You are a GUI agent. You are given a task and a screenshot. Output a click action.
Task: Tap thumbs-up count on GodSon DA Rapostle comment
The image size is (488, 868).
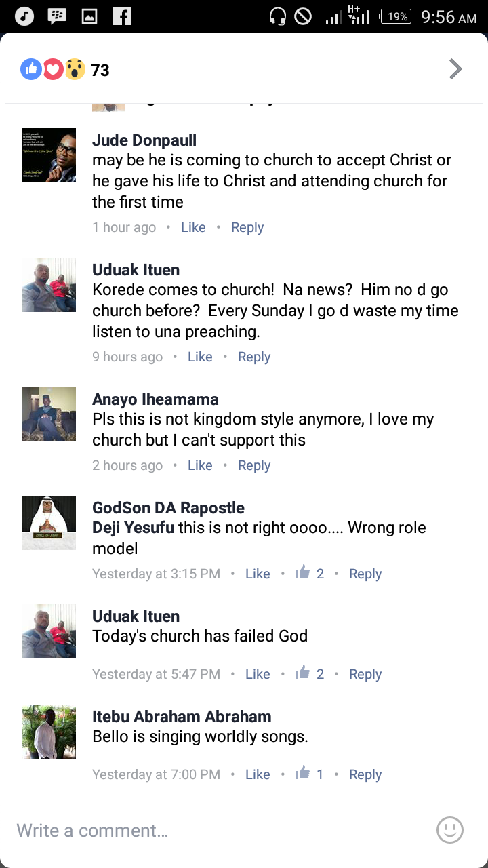310,574
